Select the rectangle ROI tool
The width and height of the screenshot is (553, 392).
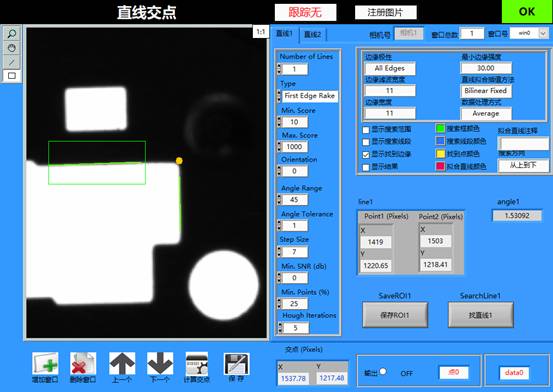[x=12, y=76]
